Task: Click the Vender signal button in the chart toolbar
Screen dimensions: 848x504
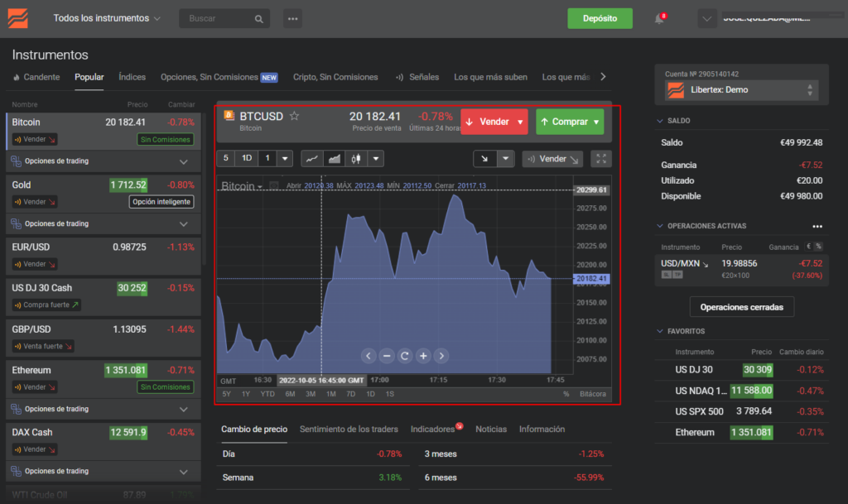Action: 552,159
